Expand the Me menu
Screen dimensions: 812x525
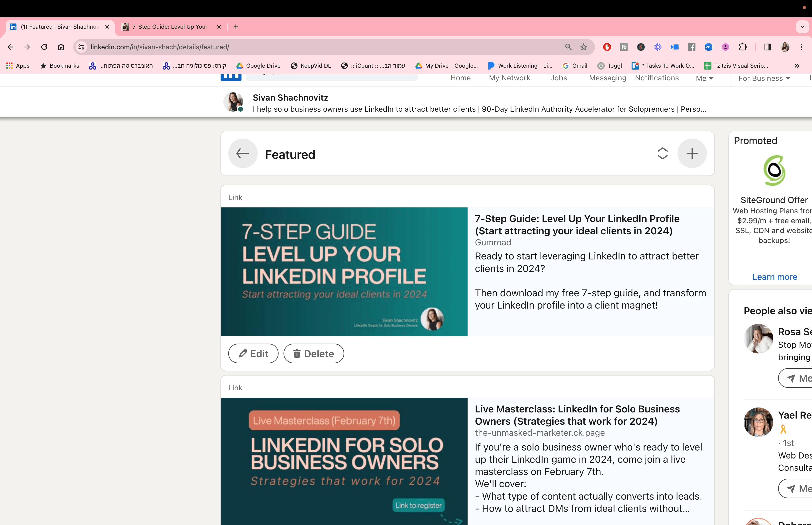tap(705, 78)
